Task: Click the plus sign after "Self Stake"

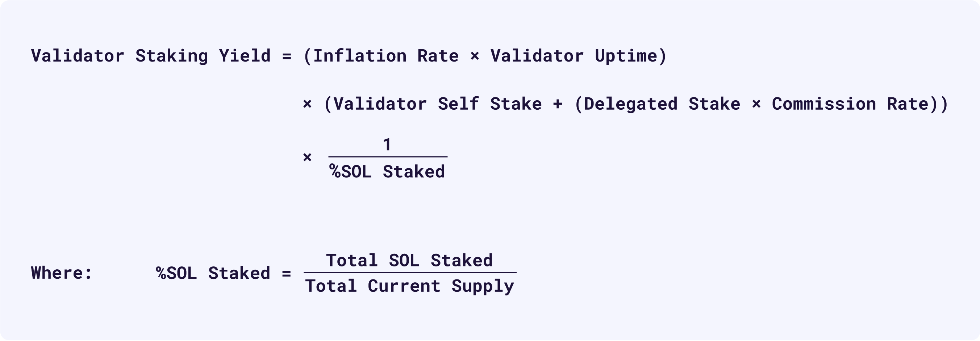Action: click(558, 104)
